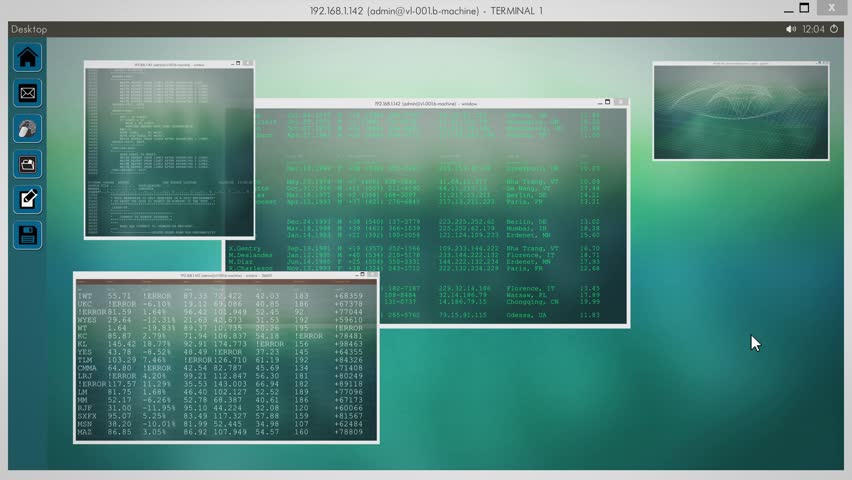Click the value +68359 in the IWT row
The height and width of the screenshot is (480, 852).
click(349, 296)
